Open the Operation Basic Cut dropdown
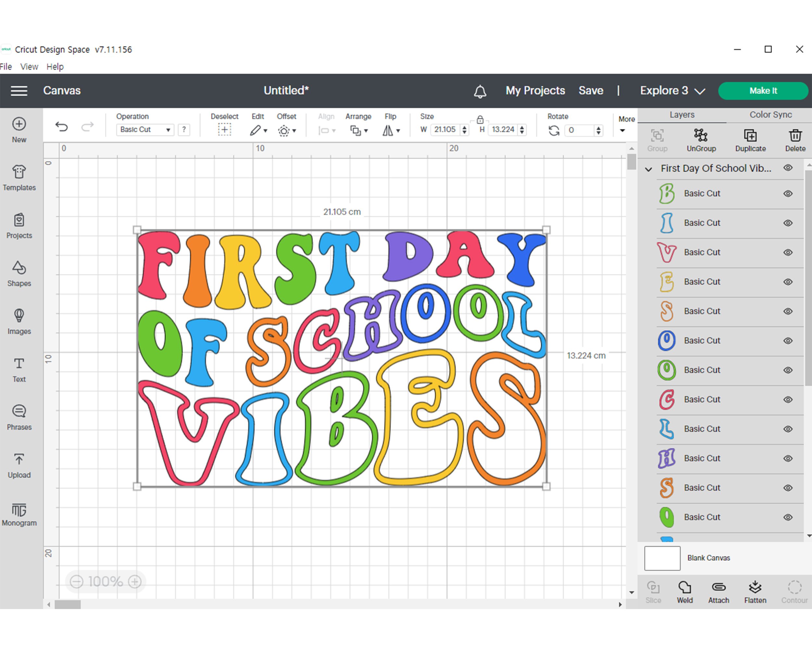This screenshot has width=812, height=650. point(145,130)
